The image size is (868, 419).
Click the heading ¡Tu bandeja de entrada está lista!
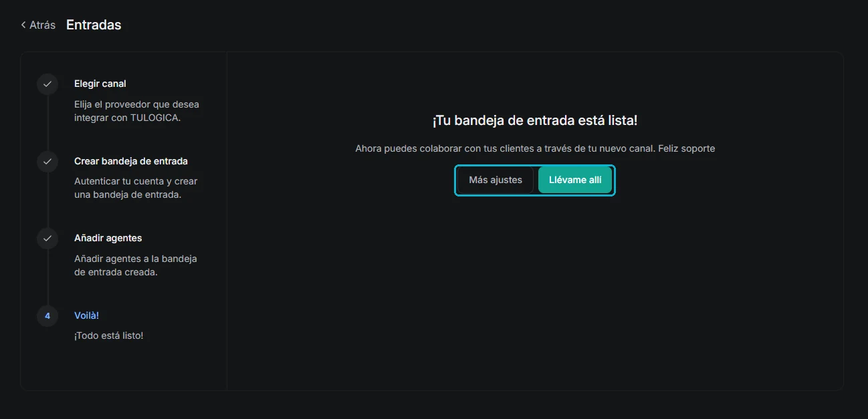pos(535,120)
